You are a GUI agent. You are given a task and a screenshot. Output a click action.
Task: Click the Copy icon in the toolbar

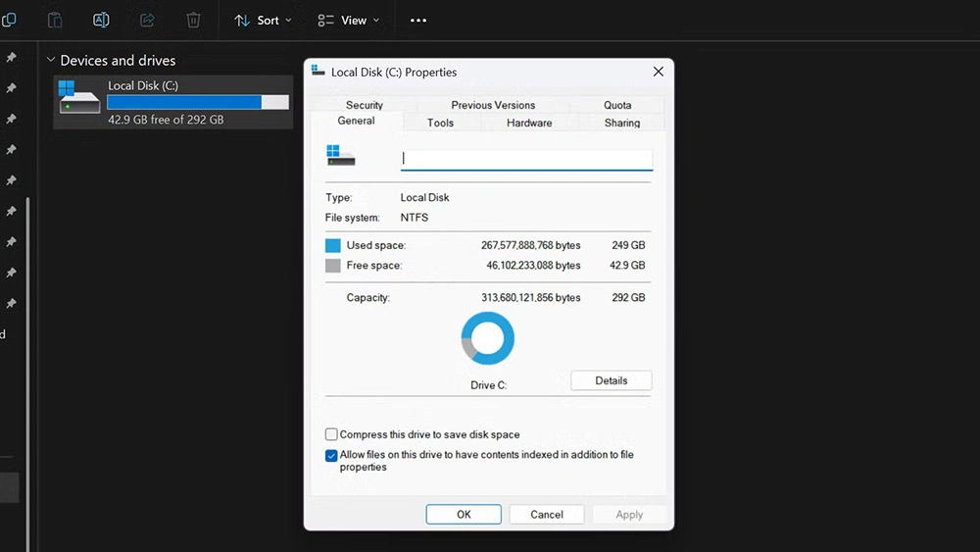coord(8,20)
